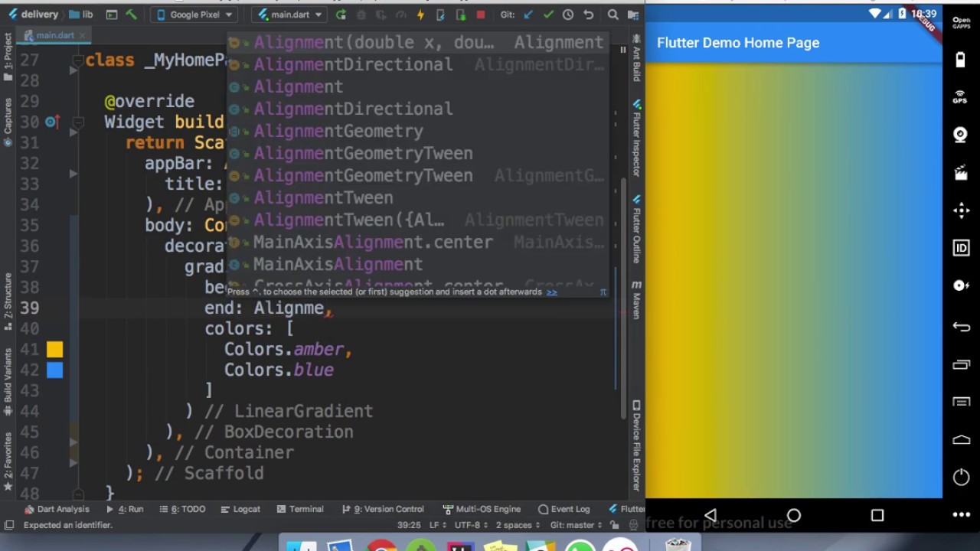Click the Git update project arrow icon
Screen dimensions: 980x551
pos(528,15)
